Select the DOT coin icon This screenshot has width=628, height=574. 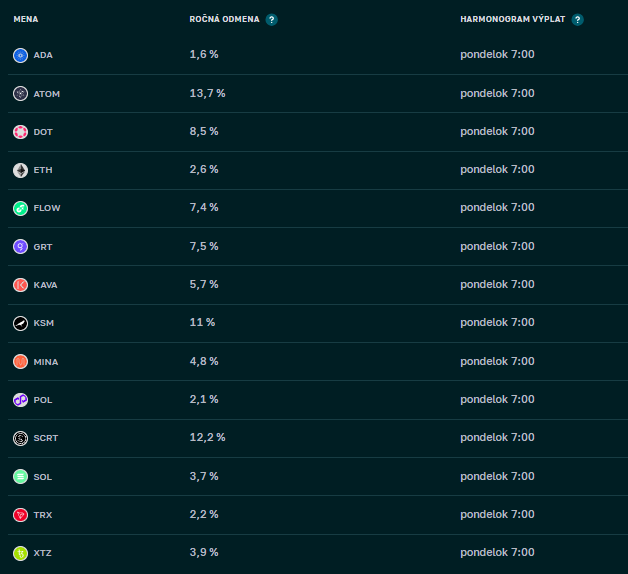(20, 132)
